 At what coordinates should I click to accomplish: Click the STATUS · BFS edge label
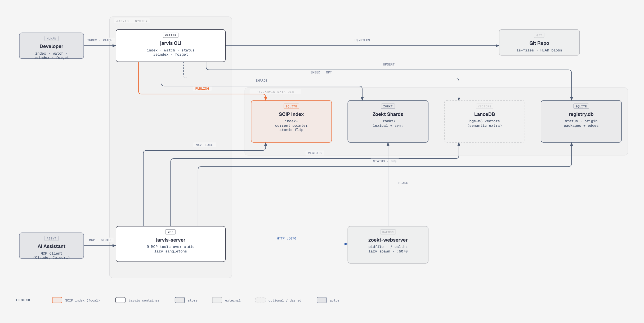point(385,161)
